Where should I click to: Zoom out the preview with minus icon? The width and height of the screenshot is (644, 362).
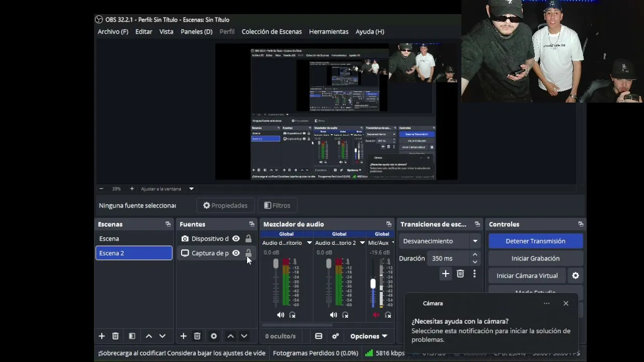click(x=101, y=189)
